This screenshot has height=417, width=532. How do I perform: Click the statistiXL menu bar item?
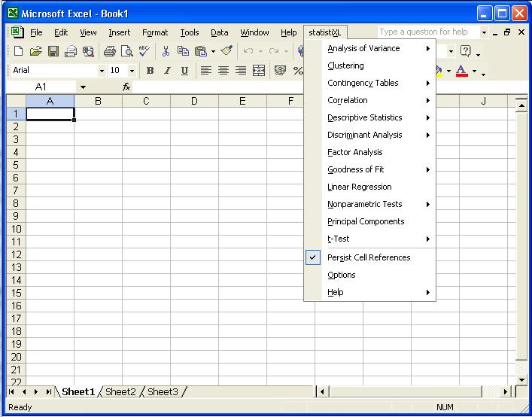pyautogui.click(x=325, y=32)
